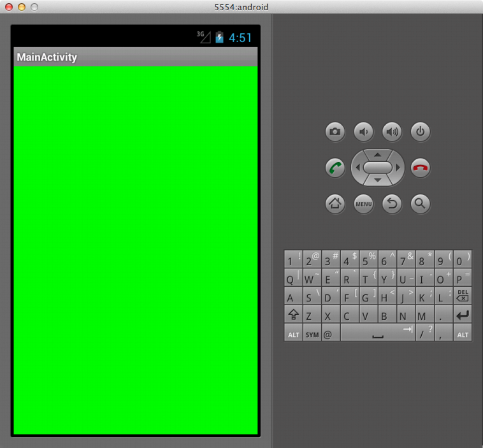
Task: Click the Q key
Action: [x=293, y=277]
